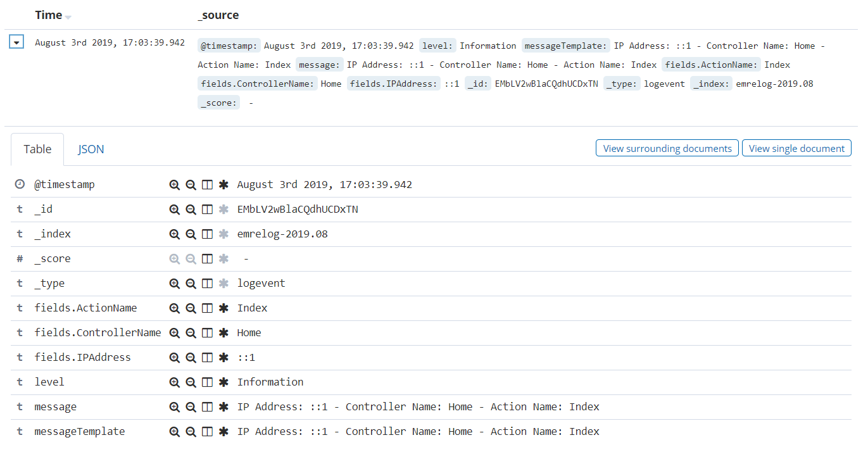This screenshot has height=459, width=868.
Task: Filter out the level value Information
Action: (x=191, y=382)
